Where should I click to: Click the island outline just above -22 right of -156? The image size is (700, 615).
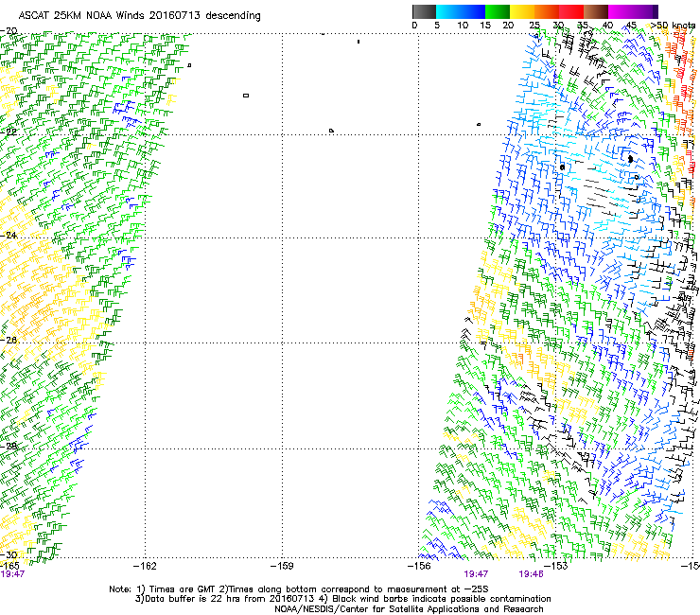click(479, 124)
